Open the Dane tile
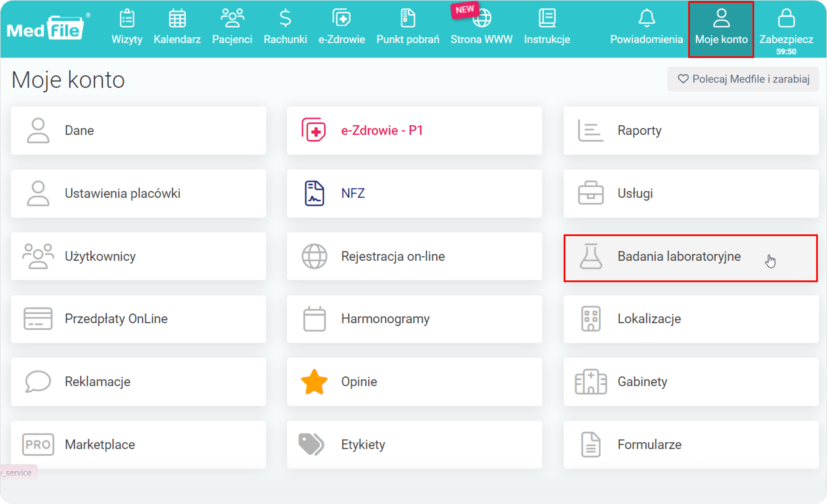 pos(138,130)
